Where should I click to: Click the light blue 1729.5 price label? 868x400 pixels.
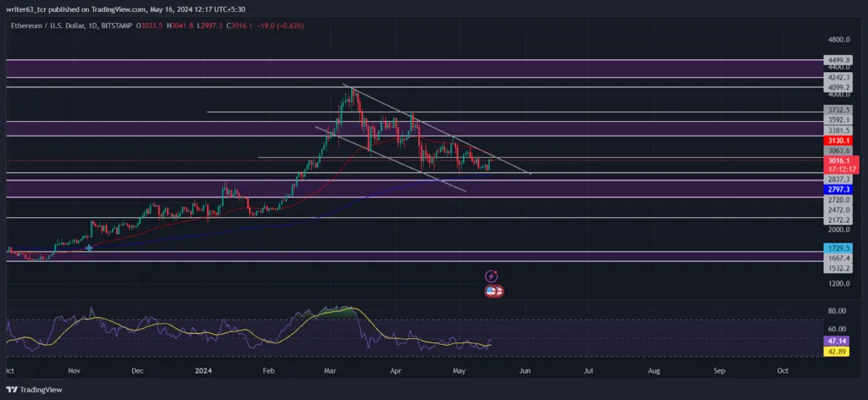coord(837,248)
